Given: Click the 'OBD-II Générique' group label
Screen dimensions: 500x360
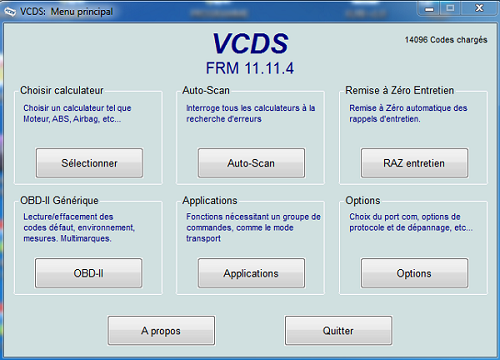Looking at the screenshot, I should pos(59,200).
